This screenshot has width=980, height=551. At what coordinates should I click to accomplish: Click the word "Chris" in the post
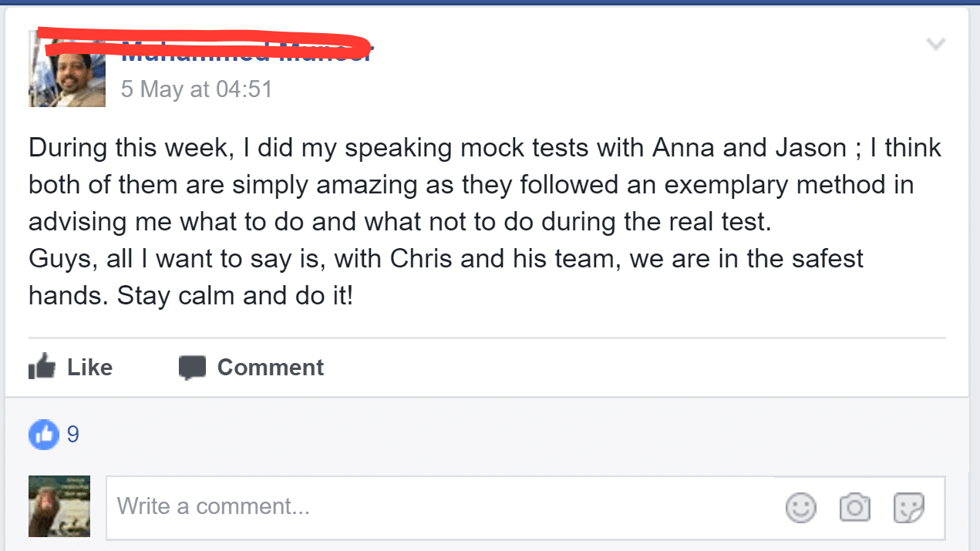pos(421,259)
